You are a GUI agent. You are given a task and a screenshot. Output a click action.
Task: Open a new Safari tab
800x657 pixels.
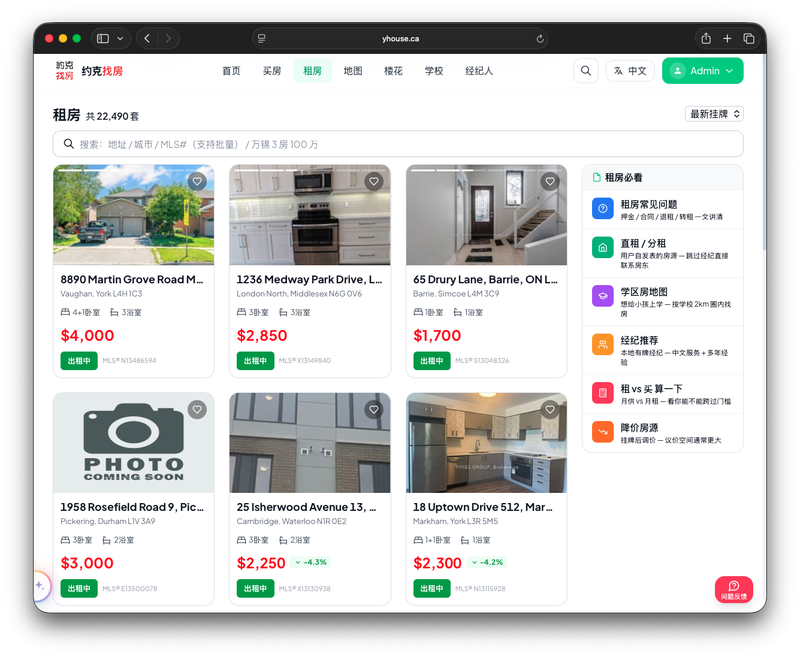pos(727,38)
